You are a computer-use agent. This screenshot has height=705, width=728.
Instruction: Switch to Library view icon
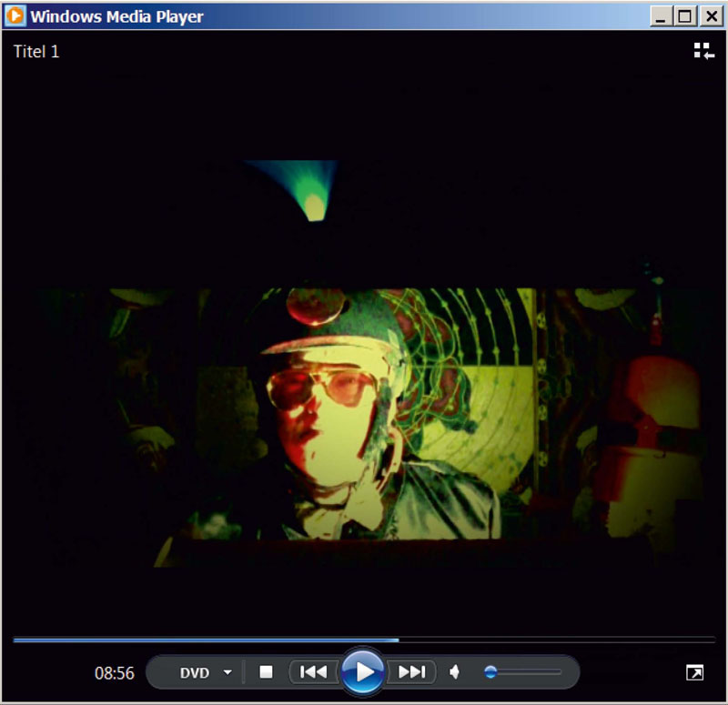tap(703, 51)
